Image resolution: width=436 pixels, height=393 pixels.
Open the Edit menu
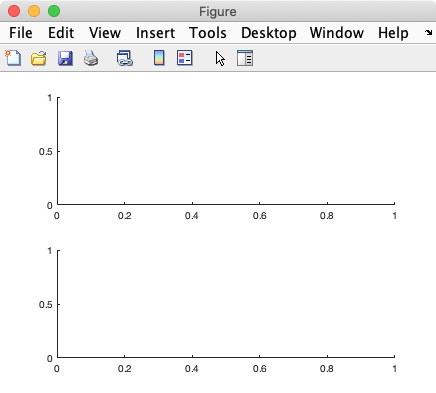(x=61, y=33)
